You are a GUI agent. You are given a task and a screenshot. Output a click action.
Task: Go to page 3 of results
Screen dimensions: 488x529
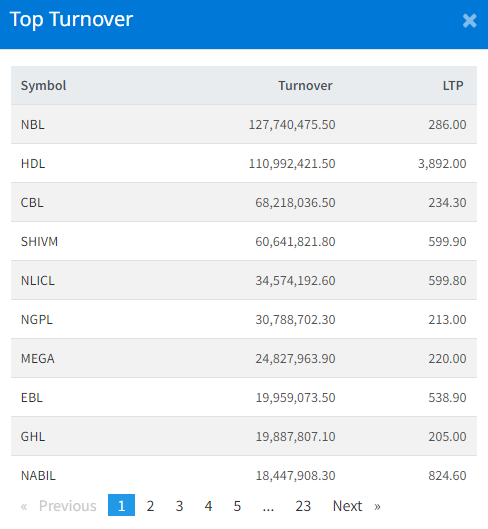click(179, 506)
